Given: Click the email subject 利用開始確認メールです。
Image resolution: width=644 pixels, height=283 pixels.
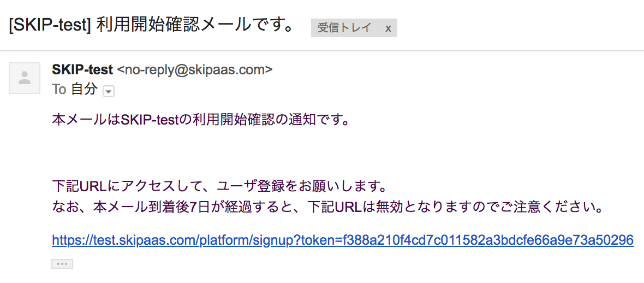Looking at the screenshot, I should 195,26.
